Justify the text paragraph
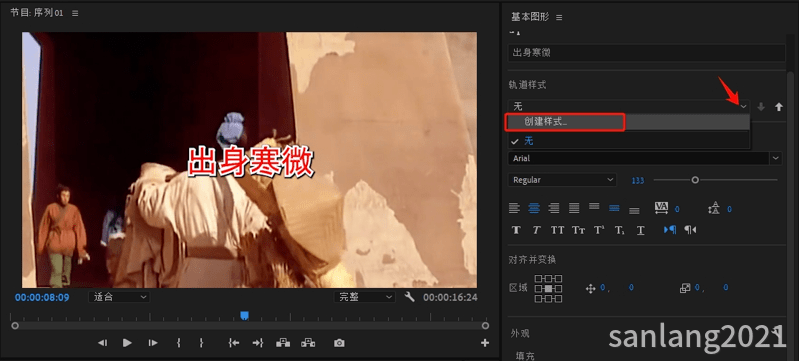Viewport: 799px width, 361px height. click(x=574, y=208)
